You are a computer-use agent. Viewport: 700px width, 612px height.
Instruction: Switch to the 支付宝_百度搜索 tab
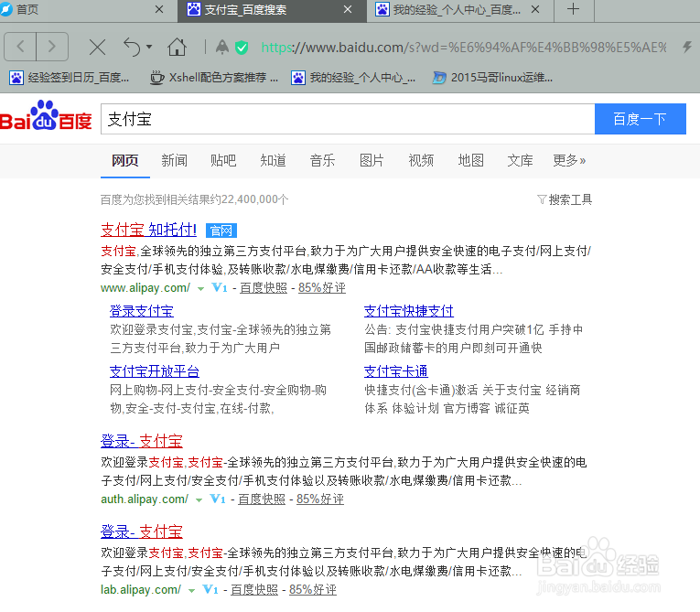(x=273, y=11)
